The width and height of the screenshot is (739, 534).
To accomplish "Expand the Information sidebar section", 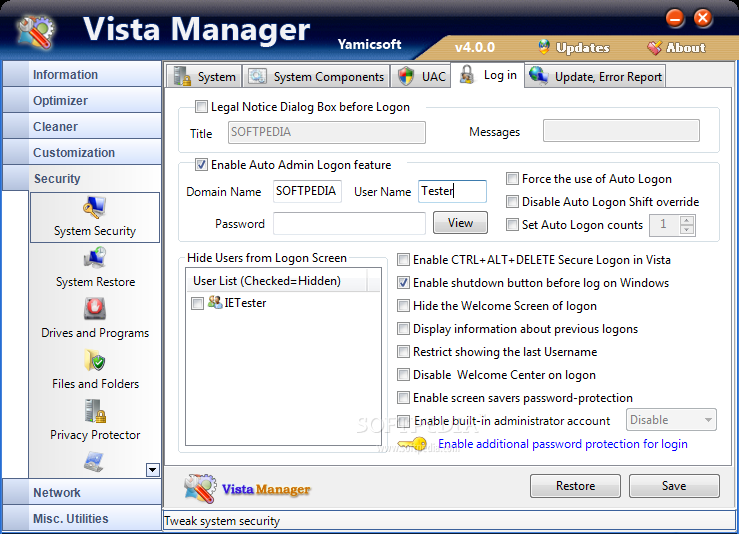I will (82, 74).
